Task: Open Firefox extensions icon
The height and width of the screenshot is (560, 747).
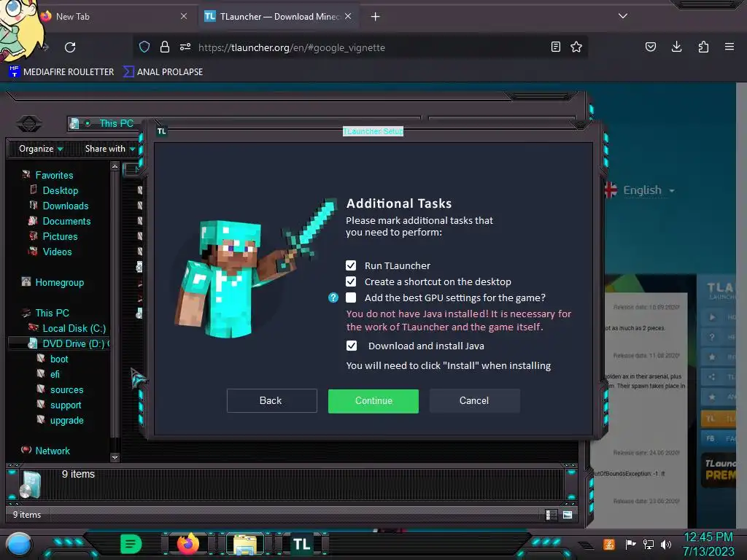Action: pyautogui.click(x=703, y=47)
